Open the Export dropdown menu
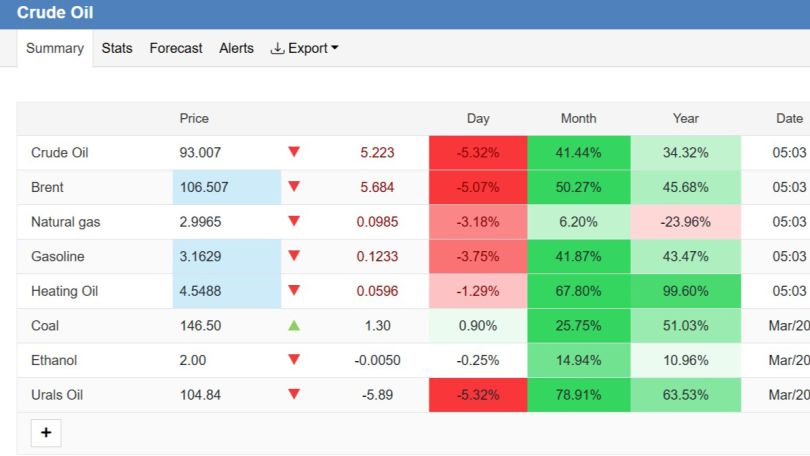810x456 pixels. point(304,48)
